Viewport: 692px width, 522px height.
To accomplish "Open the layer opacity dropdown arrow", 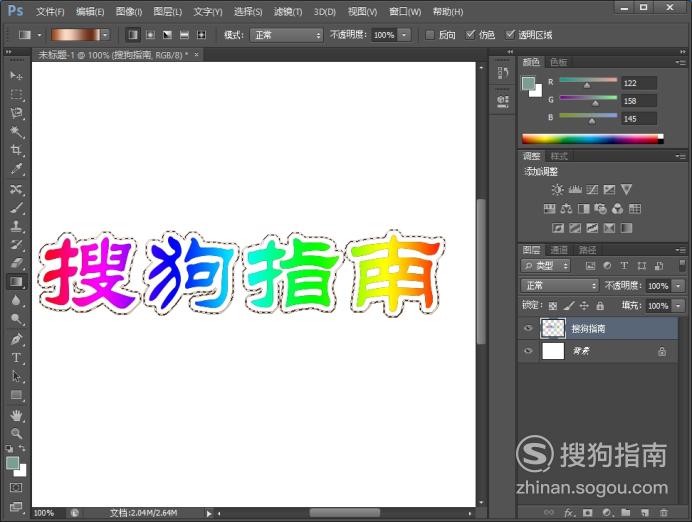I will [678, 286].
